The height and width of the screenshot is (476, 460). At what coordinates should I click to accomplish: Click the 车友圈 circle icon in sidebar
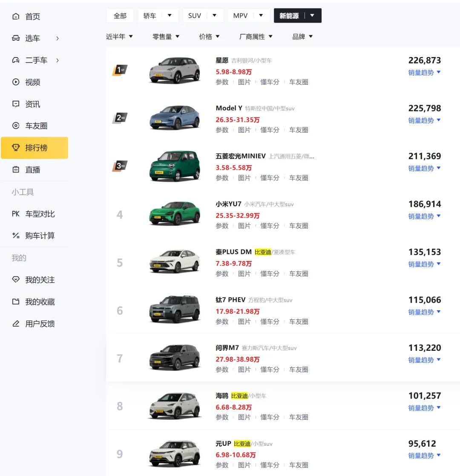[x=16, y=126]
